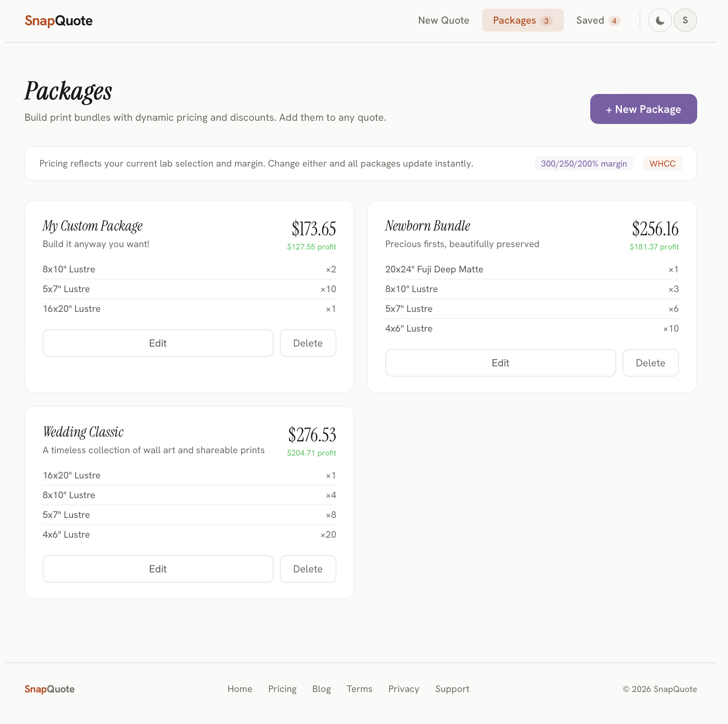Click the $127.55 profit label
728x724 pixels.
pyautogui.click(x=311, y=247)
